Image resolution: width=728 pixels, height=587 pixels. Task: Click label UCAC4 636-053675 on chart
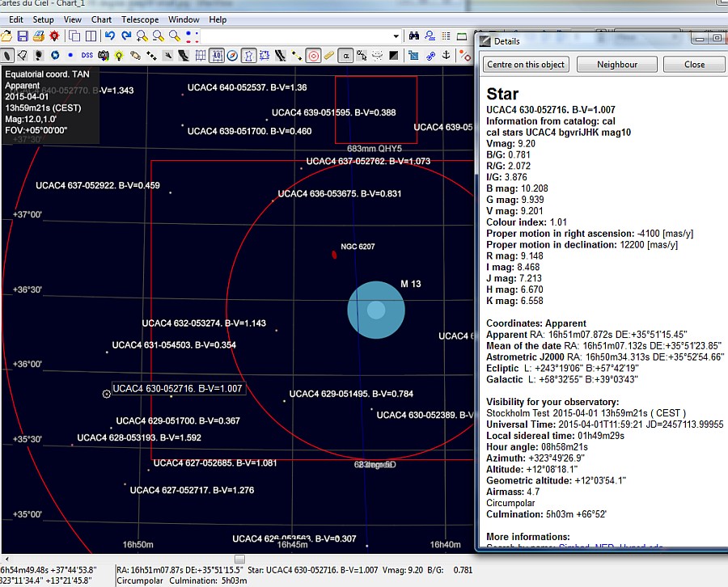point(340,193)
